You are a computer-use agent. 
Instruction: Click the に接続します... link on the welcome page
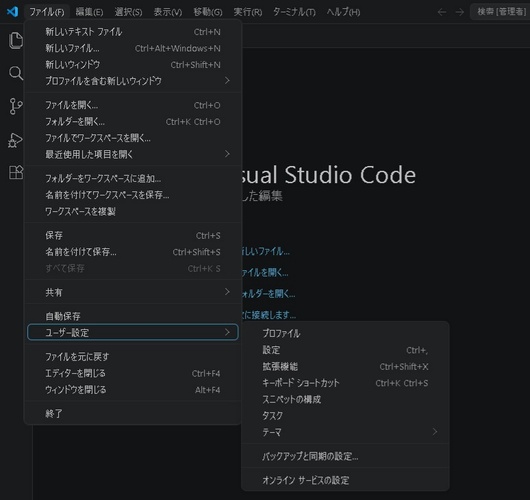click(269, 315)
